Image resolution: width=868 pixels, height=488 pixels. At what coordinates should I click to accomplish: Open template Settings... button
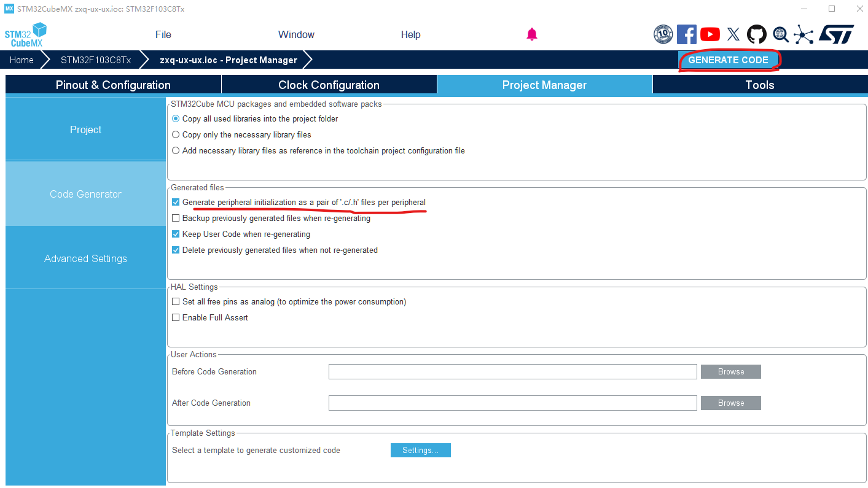421,450
